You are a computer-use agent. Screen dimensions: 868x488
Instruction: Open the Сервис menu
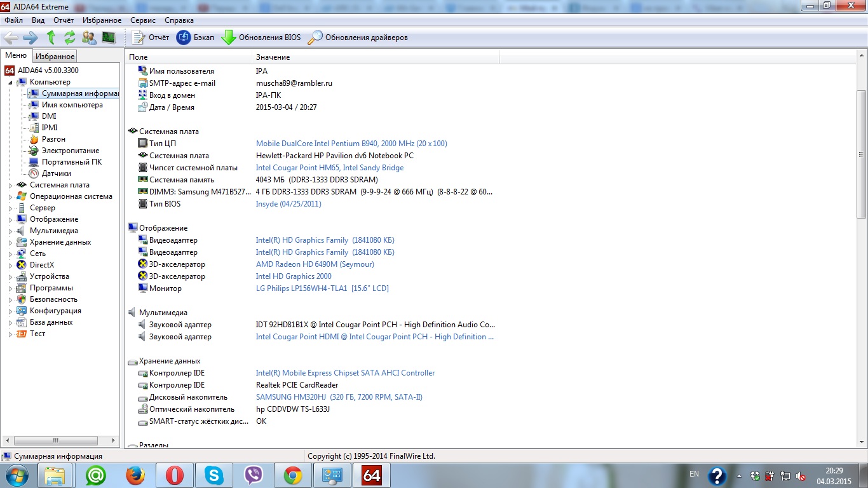pos(143,20)
